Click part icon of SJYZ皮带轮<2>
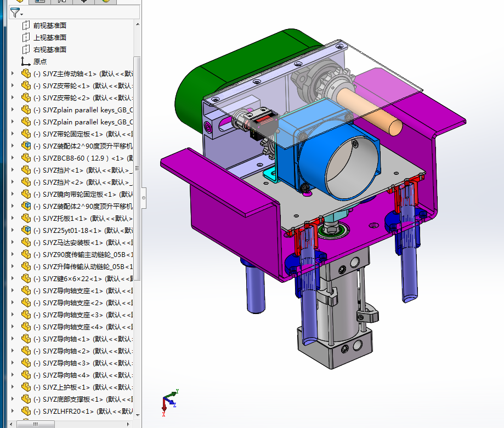The image size is (504, 428). pos(26,98)
